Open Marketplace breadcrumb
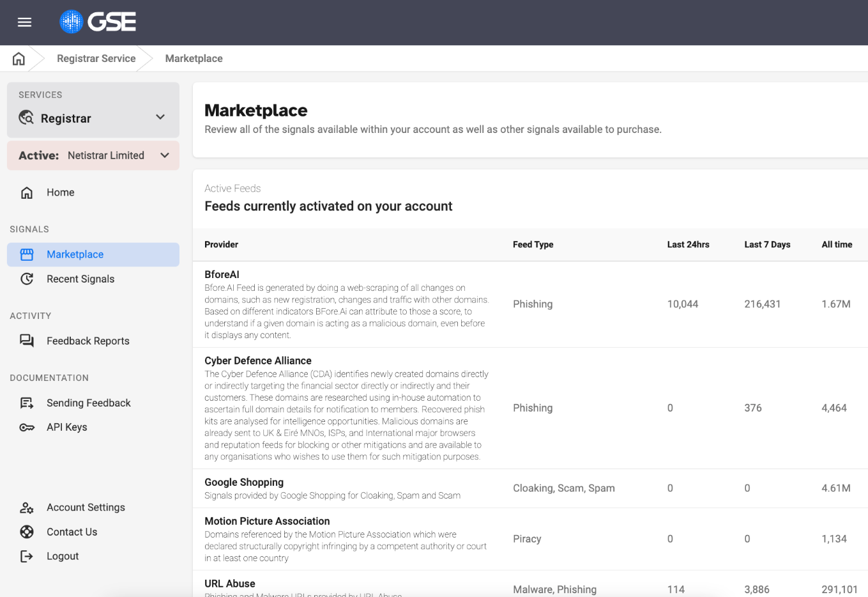The height and width of the screenshot is (597, 868). [x=194, y=59]
